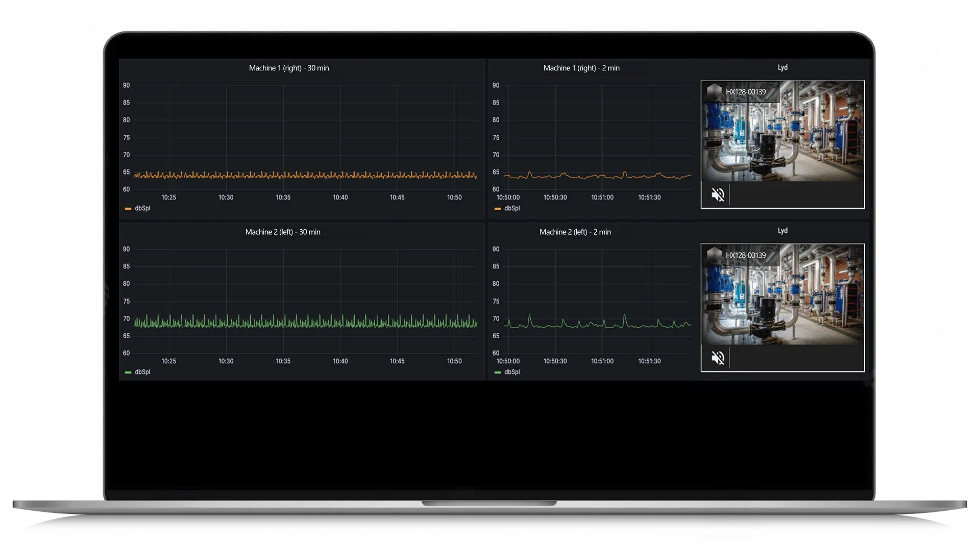Click the top Lyd panel title

pyautogui.click(x=782, y=67)
